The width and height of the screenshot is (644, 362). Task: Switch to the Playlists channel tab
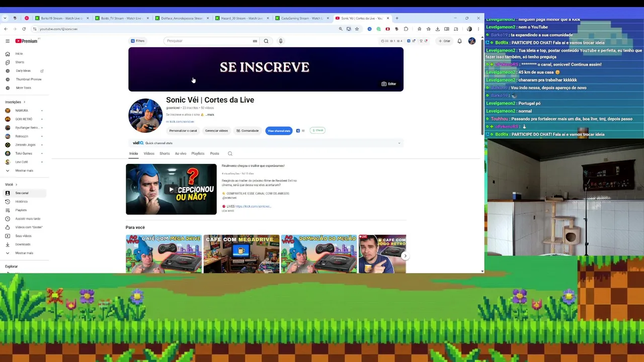(x=198, y=153)
